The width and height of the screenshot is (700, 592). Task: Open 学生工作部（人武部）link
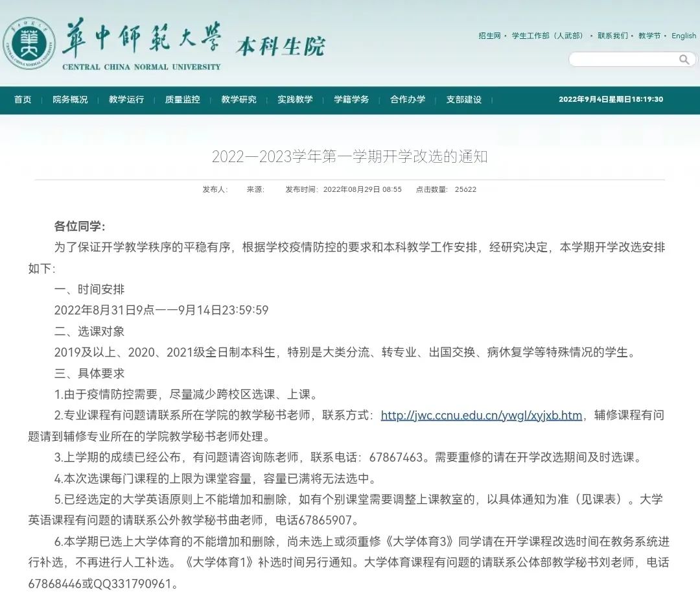[x=548, y=36]
